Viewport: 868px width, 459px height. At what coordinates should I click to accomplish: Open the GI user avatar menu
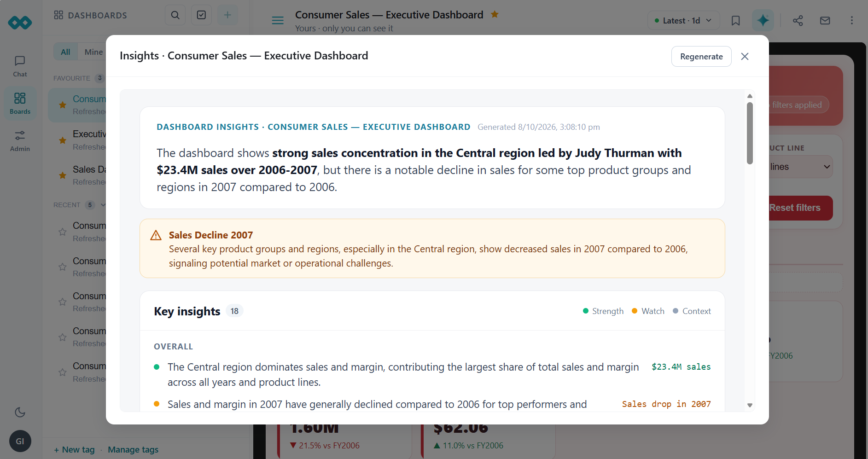pyautogui.click(x=20, y=441)
